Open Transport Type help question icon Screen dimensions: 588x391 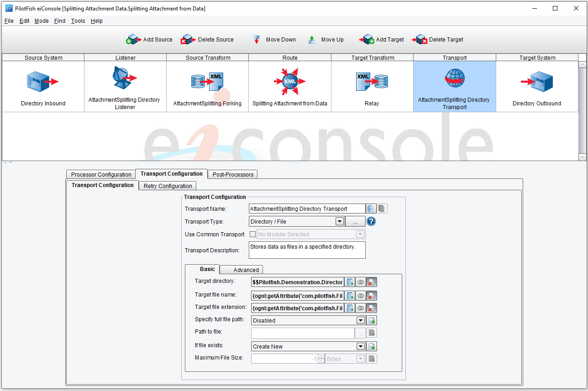click(x=371, y=221)
